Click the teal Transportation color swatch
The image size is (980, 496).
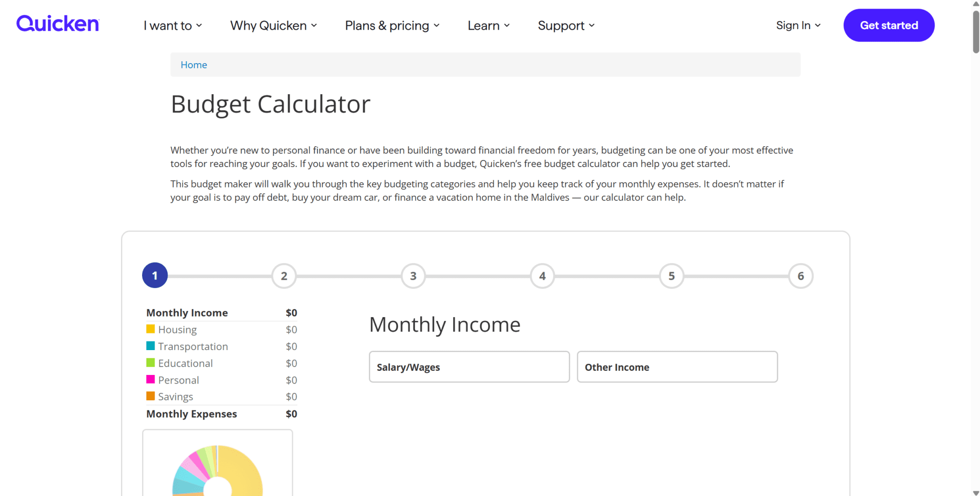(150, 346)
